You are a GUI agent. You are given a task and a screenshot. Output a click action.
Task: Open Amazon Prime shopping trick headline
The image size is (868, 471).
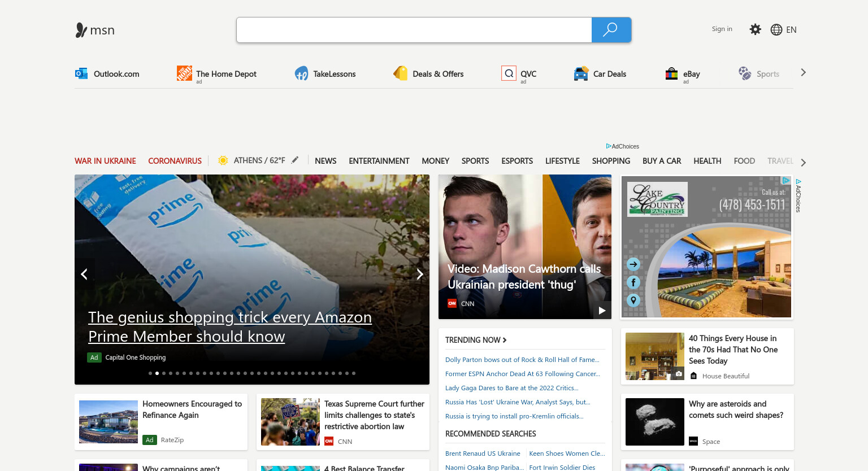pyautogui.click(x=230, y=327)
